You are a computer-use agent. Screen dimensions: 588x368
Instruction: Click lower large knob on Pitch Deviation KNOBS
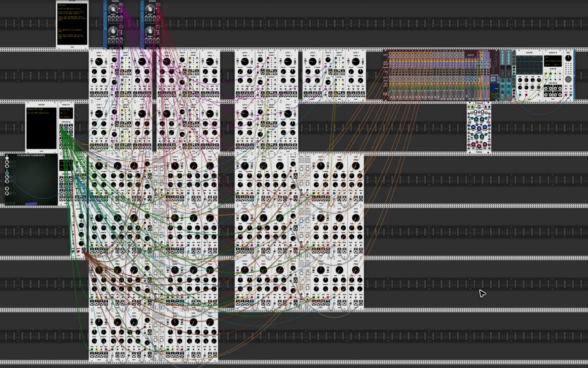click(x=113, y=31)
